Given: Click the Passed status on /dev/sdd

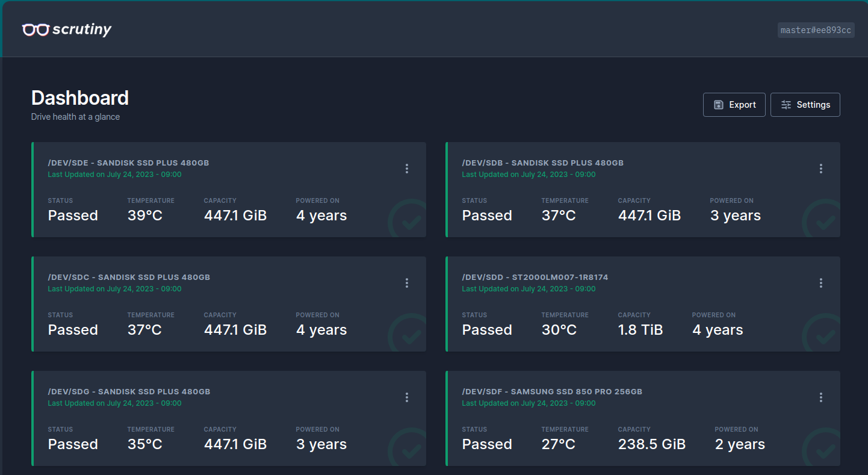Looking at the screenshot, I should point(487,330).
